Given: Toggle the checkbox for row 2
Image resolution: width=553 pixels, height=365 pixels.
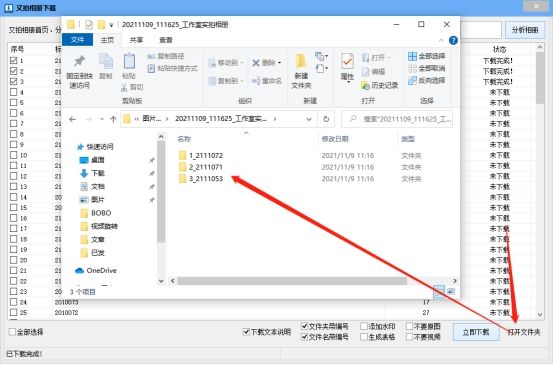Looking at the screenshot, I should click(13, 71).
